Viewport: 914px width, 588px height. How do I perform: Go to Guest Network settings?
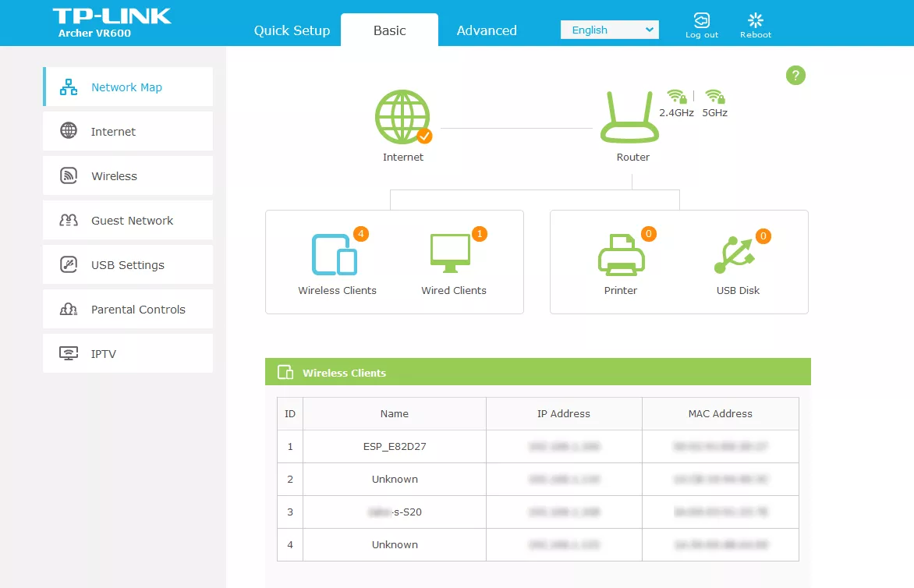(x=128, y=220)
